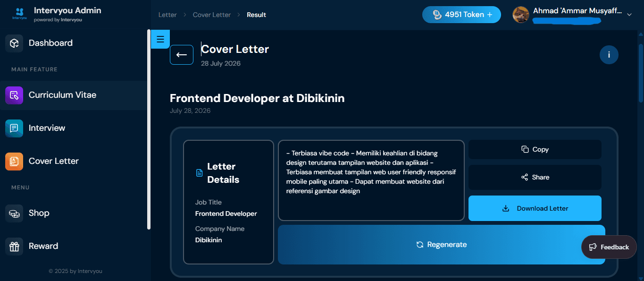Screen dimensions: 644x281
Task: Open the info button beside Cover Letter
Action: pyautogui.click(x=609, y=55)
